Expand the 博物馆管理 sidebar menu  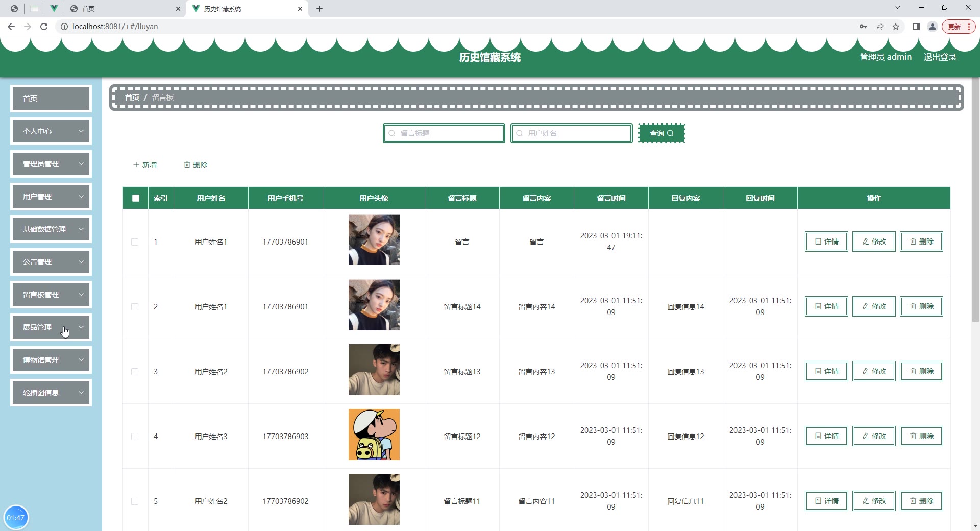tap(51, 360)
